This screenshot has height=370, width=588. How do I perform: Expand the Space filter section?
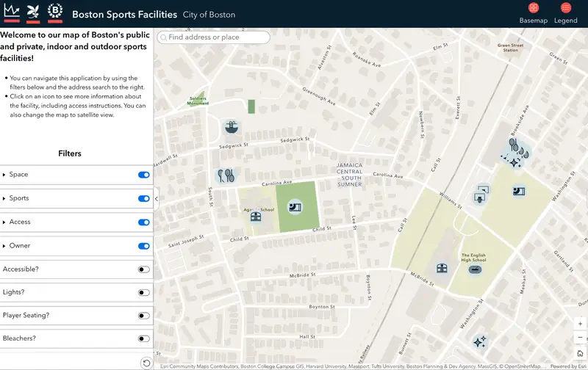pyautogui.click(x=4, y=175)
